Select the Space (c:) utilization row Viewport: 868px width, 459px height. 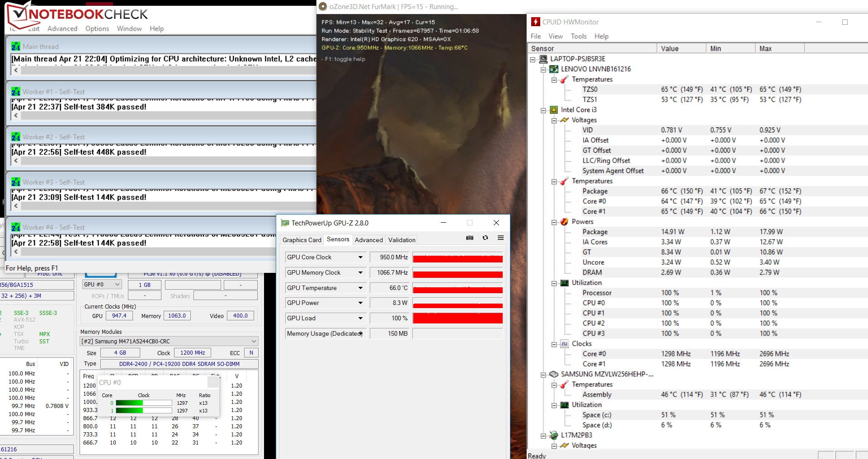tap(698, 415)
